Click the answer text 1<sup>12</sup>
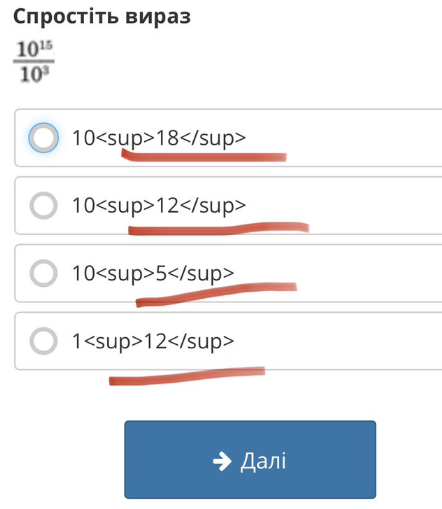Viewport: 442px width, 509px height. [x=153, y=341]
